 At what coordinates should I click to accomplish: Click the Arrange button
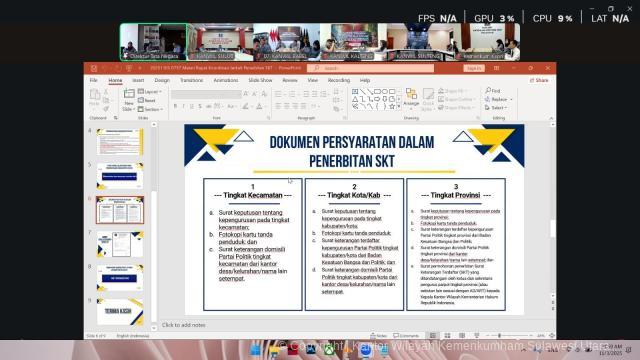pos(411,98)
